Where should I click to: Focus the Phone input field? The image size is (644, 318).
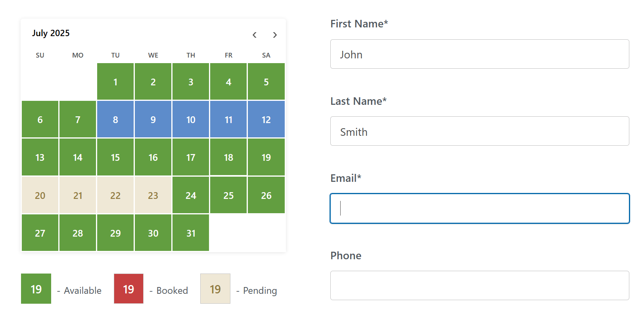pyautogui.click(x=479, y=285)
